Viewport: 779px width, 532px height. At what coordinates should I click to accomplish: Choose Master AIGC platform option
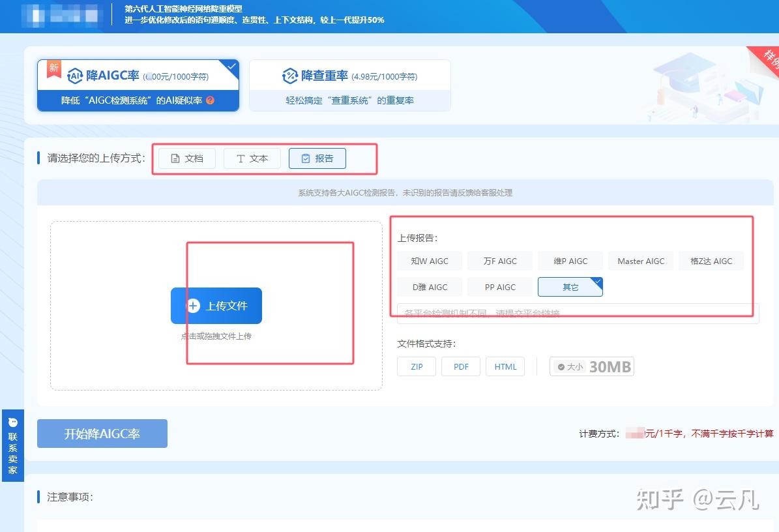coord(640,261)
